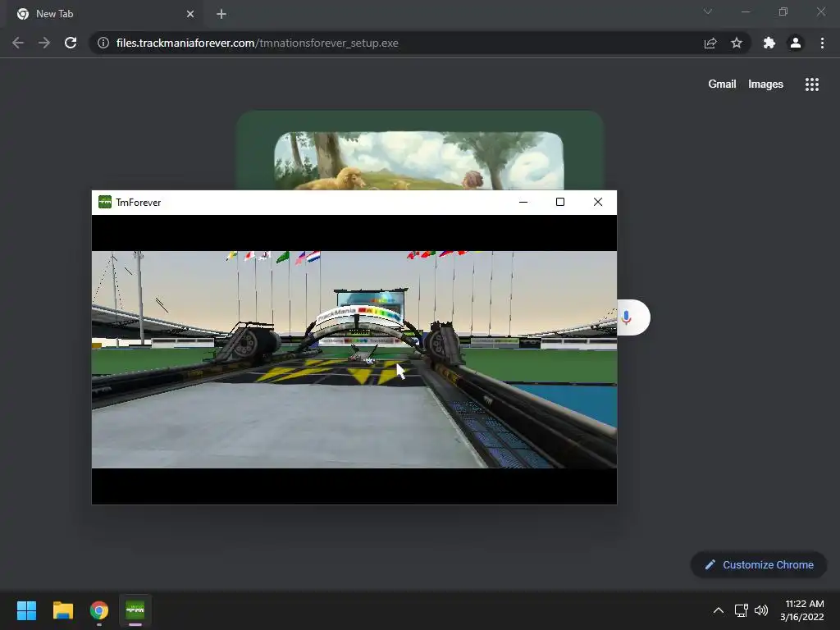Viewport: 840px width, 630px height.
Task: Select TmForever app on the taskbar
Action: [135, 610]
